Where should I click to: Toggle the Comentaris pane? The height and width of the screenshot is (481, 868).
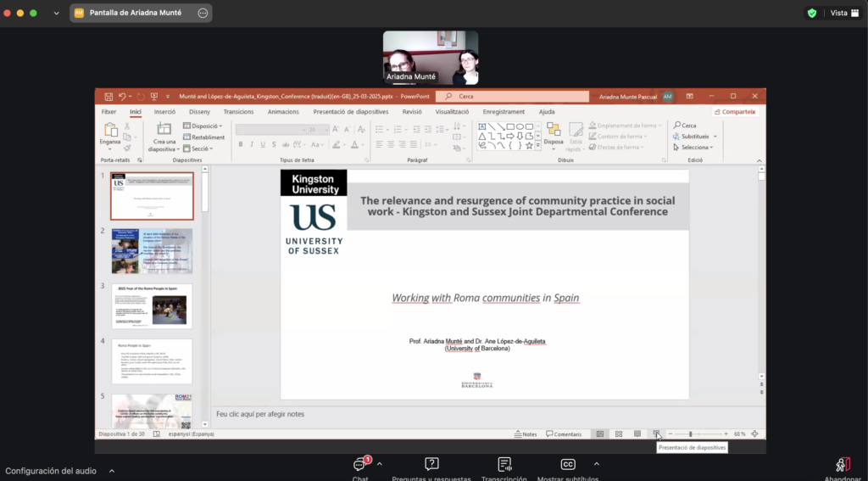click(564, 433)
